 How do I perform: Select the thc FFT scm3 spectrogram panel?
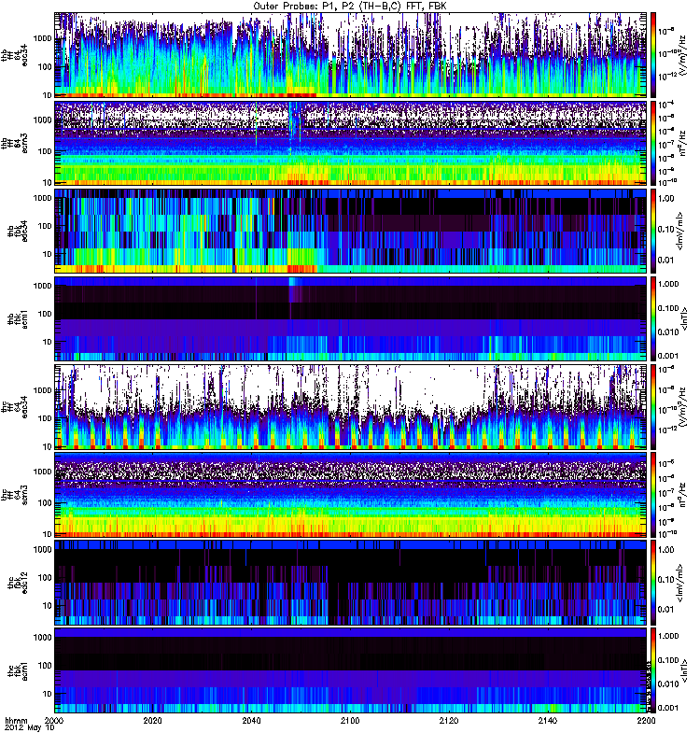(x=350, y=494)
